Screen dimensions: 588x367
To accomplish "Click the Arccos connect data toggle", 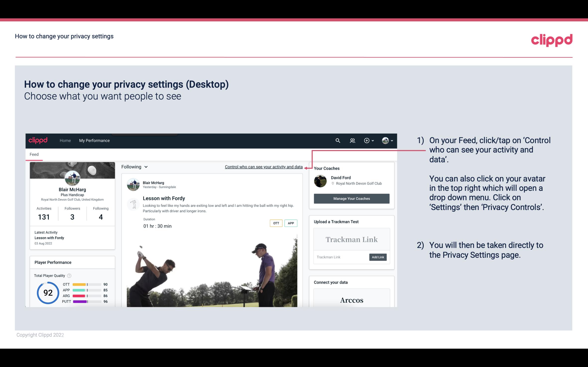I will 351,300.
